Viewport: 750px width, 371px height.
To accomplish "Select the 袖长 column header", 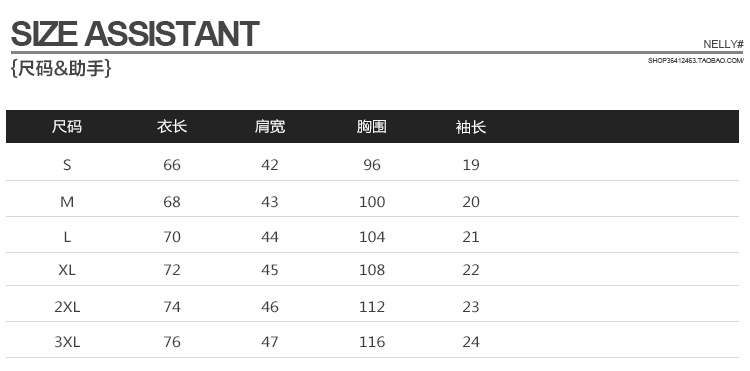I will (471, 127).
